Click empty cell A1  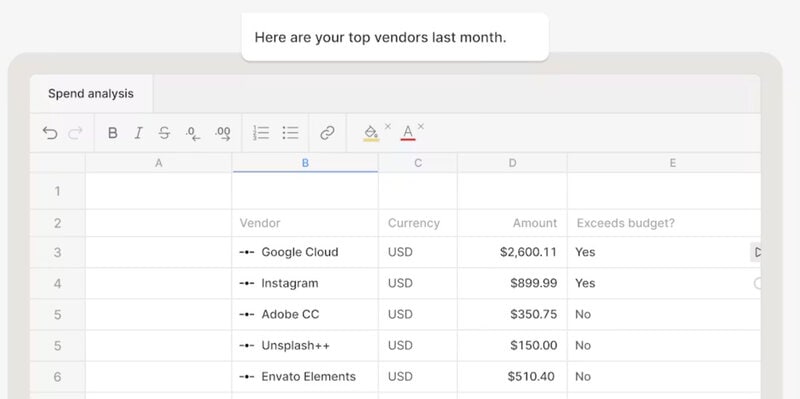point(159,191)
